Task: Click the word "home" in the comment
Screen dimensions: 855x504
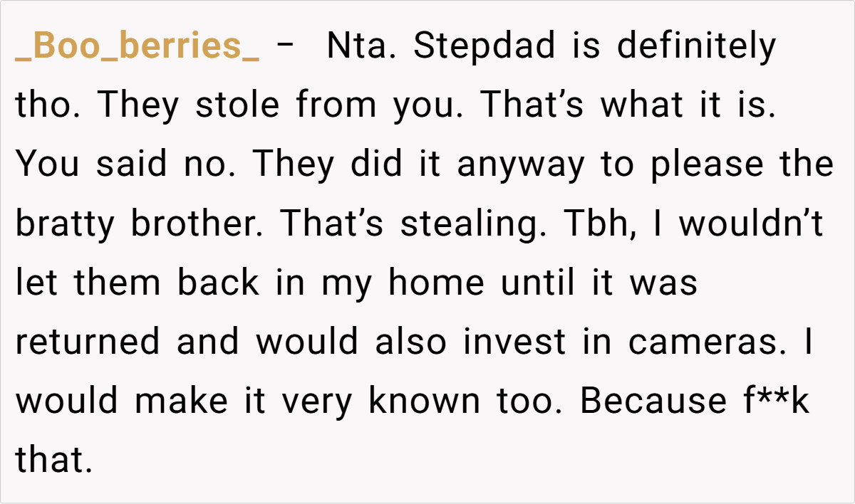Action: [435, 283]
